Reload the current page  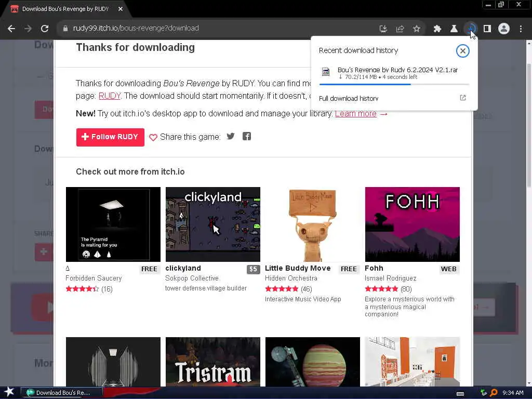click(45, 29)
